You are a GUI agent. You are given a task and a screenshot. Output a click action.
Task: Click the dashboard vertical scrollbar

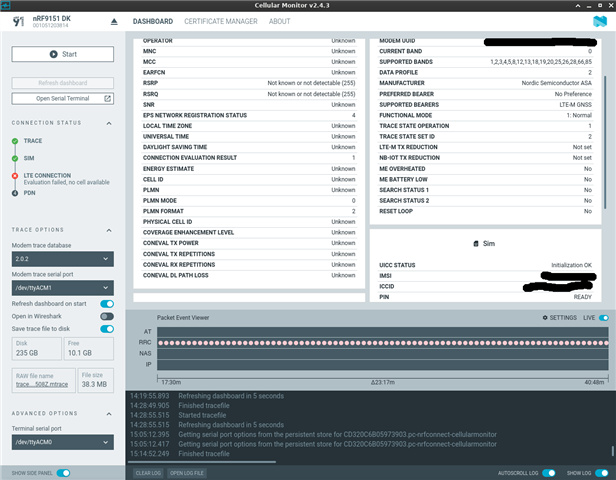[605, 141]
